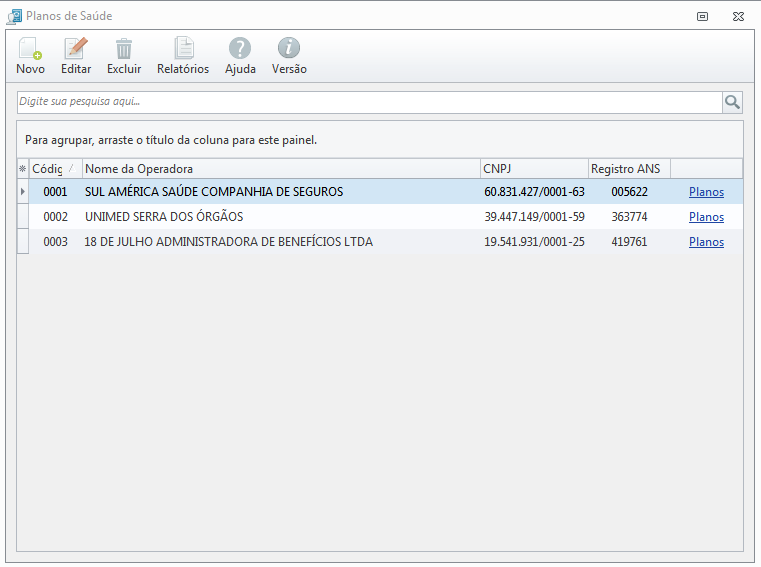Click the grid column chooser asterisk
Viewport: 761px width, 567px height.
22,169
